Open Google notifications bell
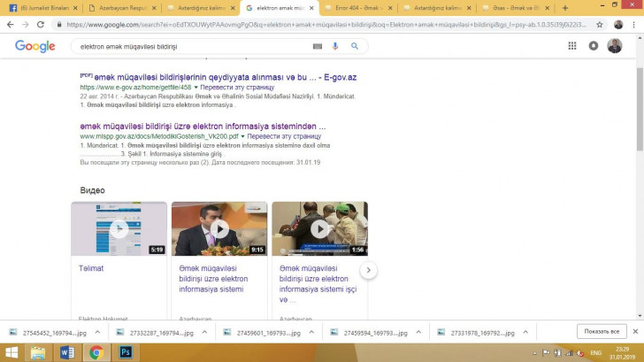The height and width of the screenshot is (362, 644). point(594,46)
